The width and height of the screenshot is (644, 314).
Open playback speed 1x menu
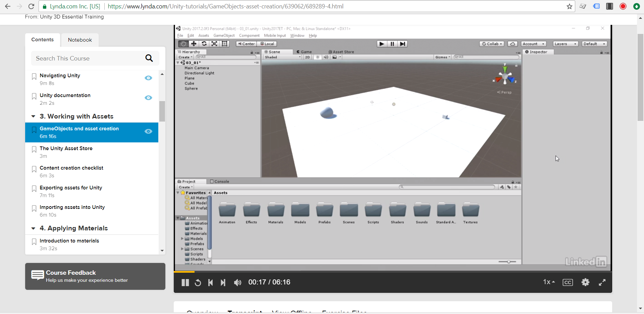point(549,282)
